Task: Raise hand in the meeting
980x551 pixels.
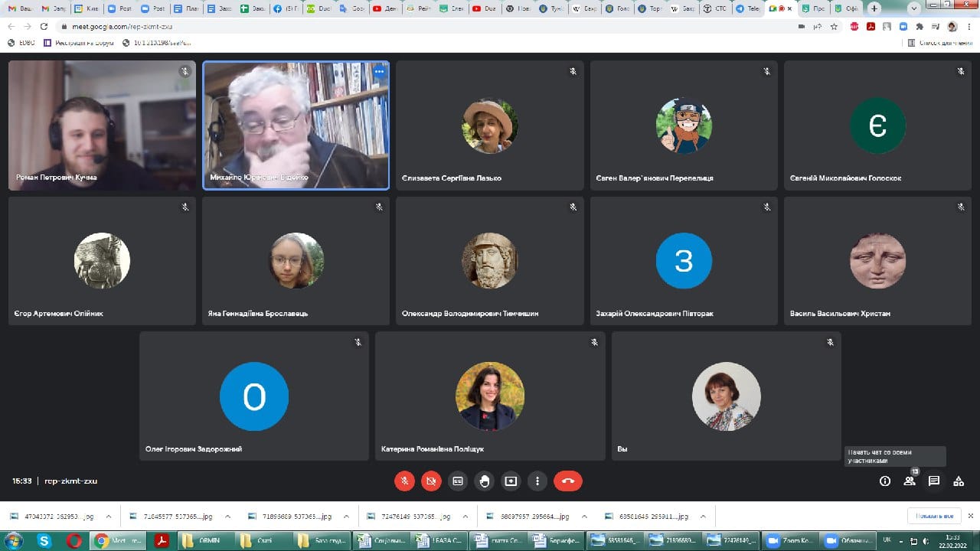Action: 484,481
